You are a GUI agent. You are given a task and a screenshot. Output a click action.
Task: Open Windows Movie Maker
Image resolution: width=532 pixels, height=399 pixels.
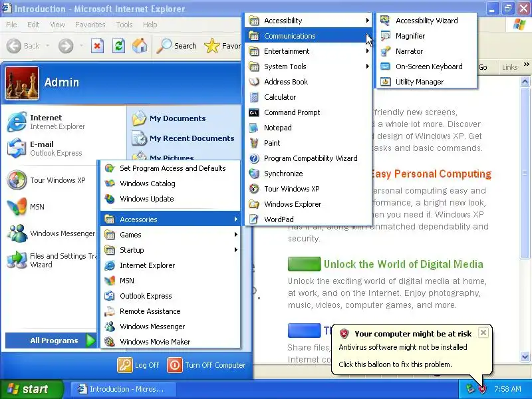(x=170, y=342)
